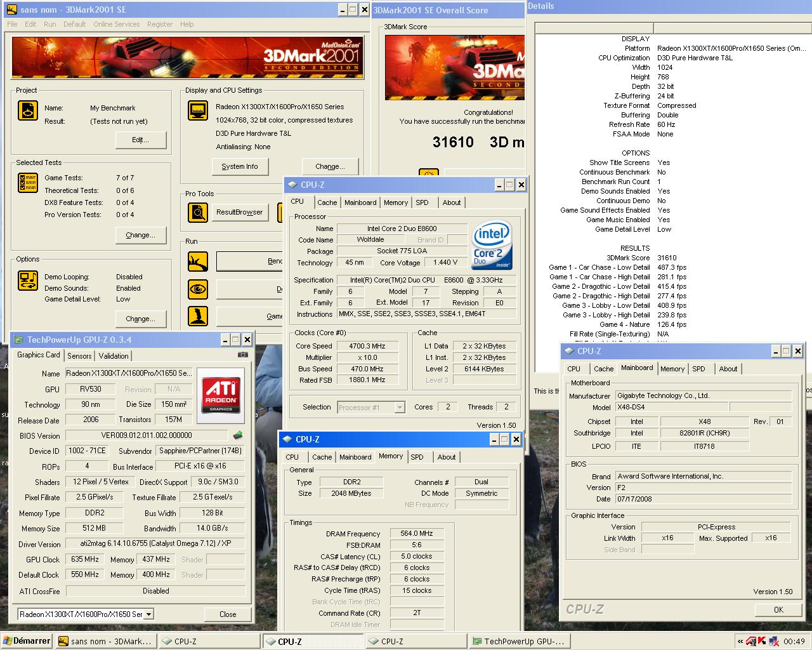The image size is (812, 650).
Task: Click the GPU-Z BIOS Version field
Action: [x=147, y=435]
